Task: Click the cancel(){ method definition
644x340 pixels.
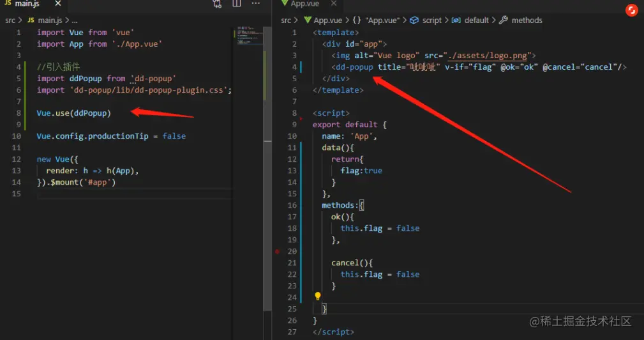Action: pos(352,263)
